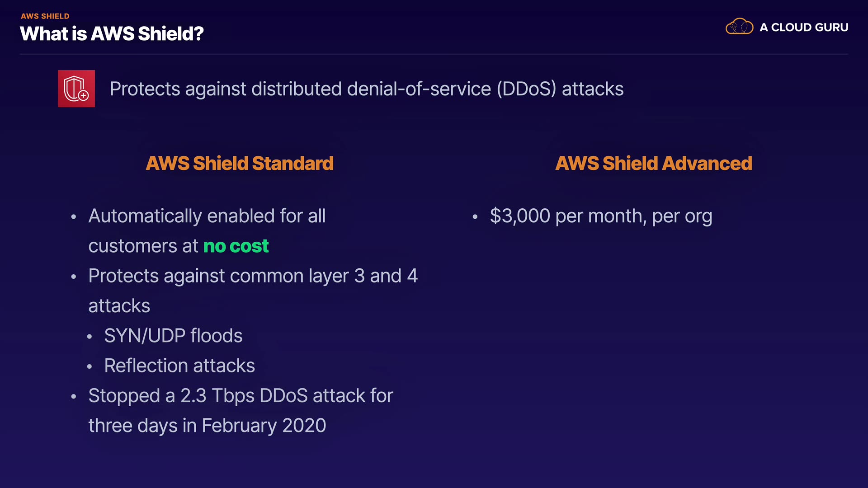Click the "Automatically enabled for all" bullet text
Screen dimensions: 868x488
click(207, 216)
